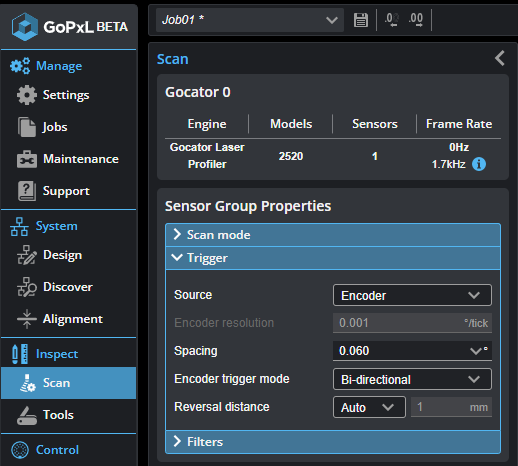
Task: Open the Spacing value dropdown arrow
Action: pyautogui.click(x=475, y=351)
